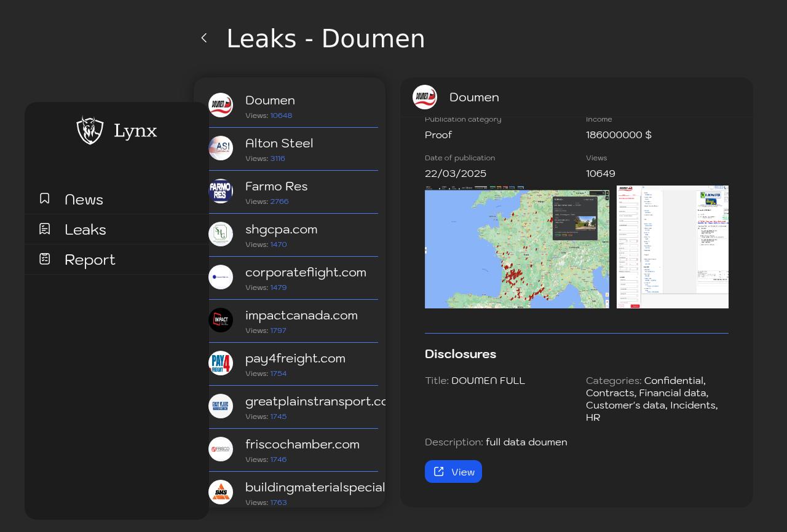Open the Report menu item
Screen dimensions: 787x532
(117, 259)
